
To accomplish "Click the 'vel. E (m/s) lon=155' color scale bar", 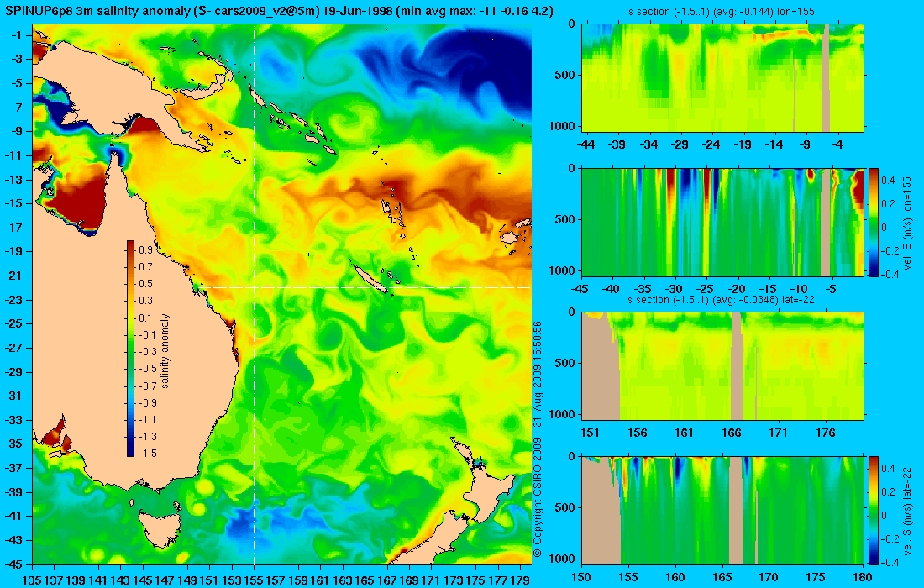I will point(874,222).
